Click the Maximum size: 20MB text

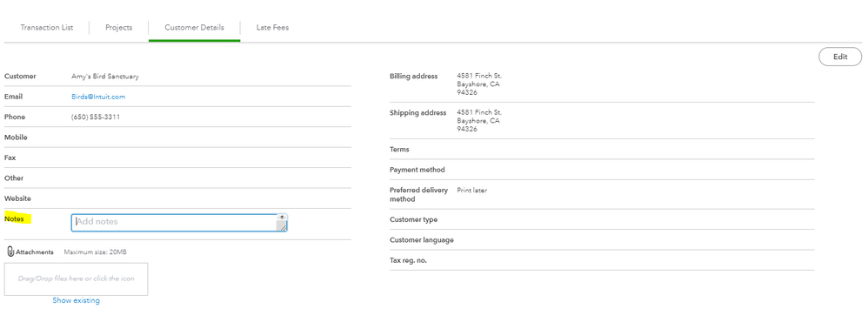(x=95, y=252)
